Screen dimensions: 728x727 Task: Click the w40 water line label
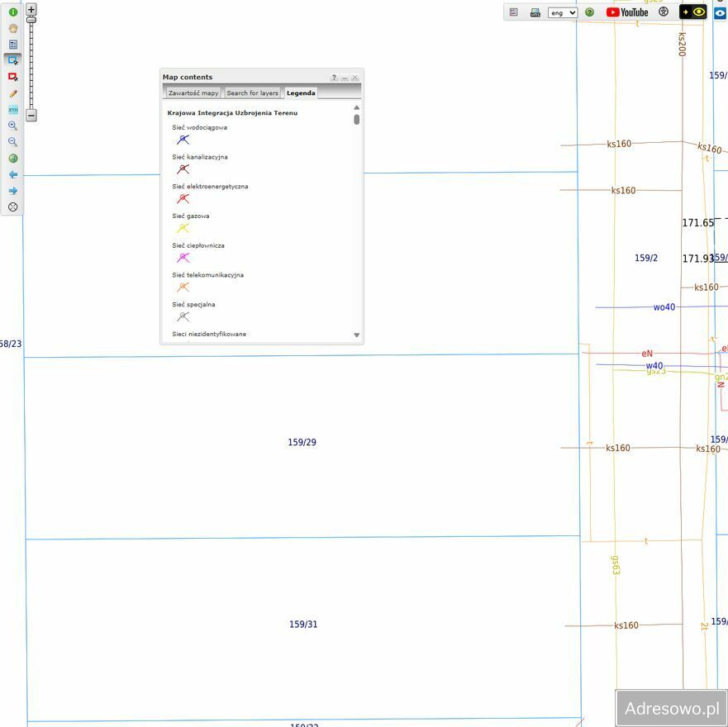pos(654,365)
